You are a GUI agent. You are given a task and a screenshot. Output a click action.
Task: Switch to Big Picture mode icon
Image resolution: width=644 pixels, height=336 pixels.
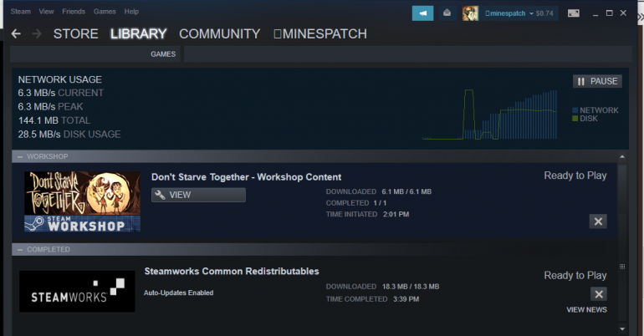(574, 13)
